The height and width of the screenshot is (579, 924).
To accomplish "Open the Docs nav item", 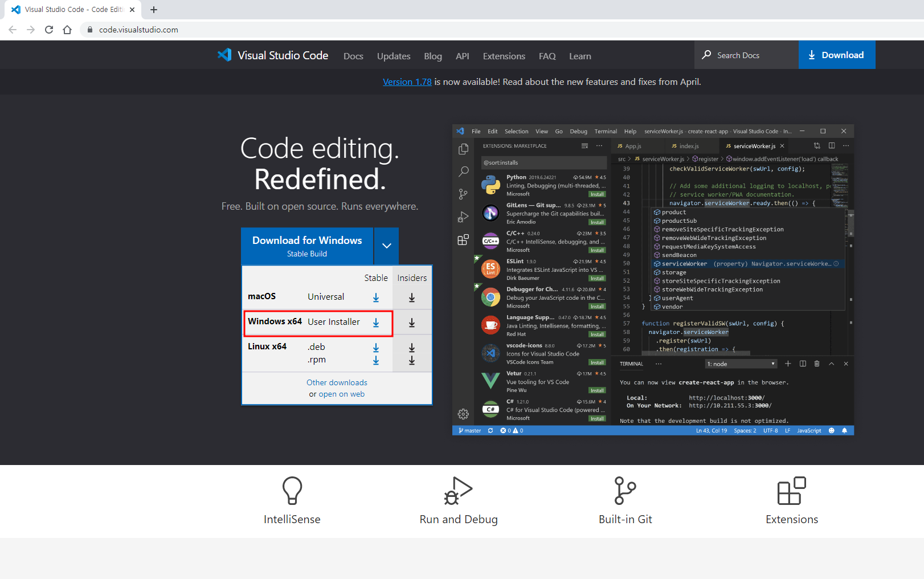I will coord(353,56).
